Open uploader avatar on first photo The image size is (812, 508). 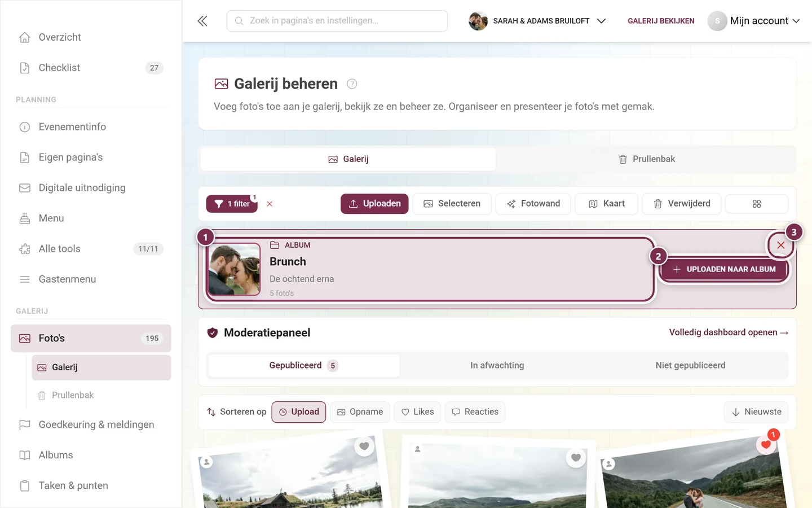206,462
